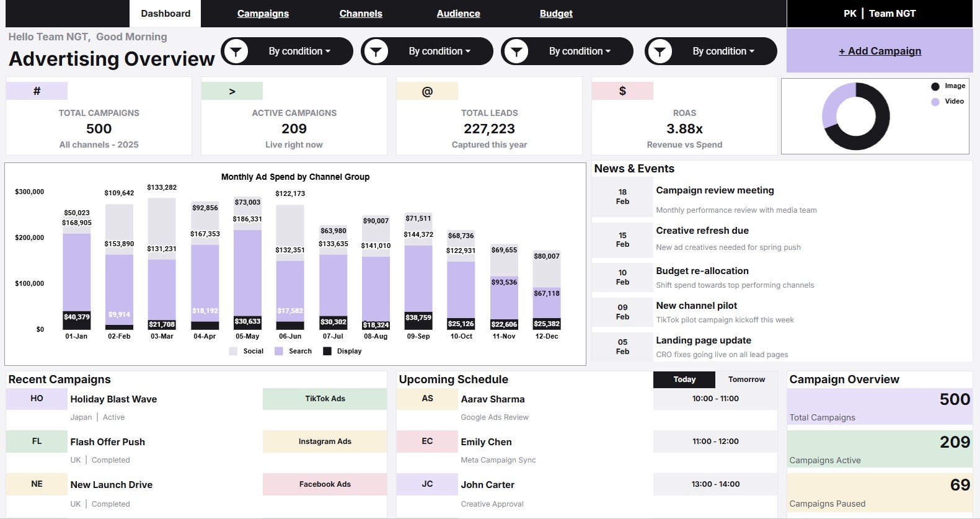Viewport: 980px width, 519px height.
Task: Click filter funnel icon nearest Advertising Overview title
Action: coord(236,51)
